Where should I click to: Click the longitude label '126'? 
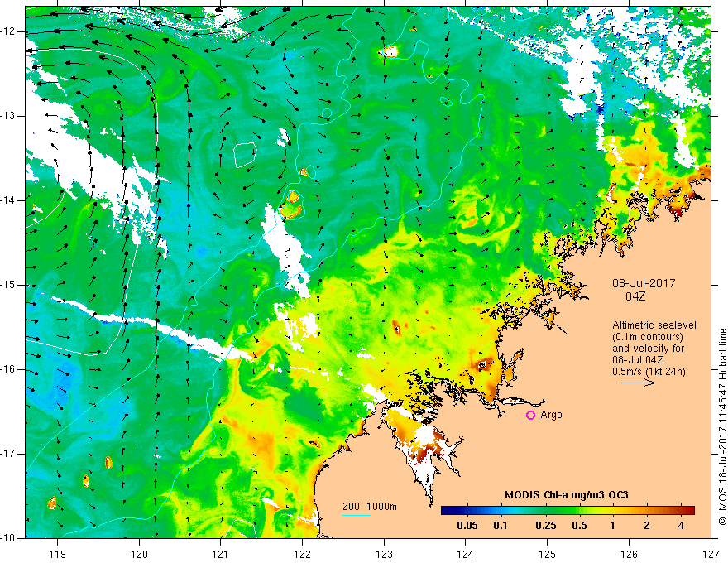[x=629, y=554]
